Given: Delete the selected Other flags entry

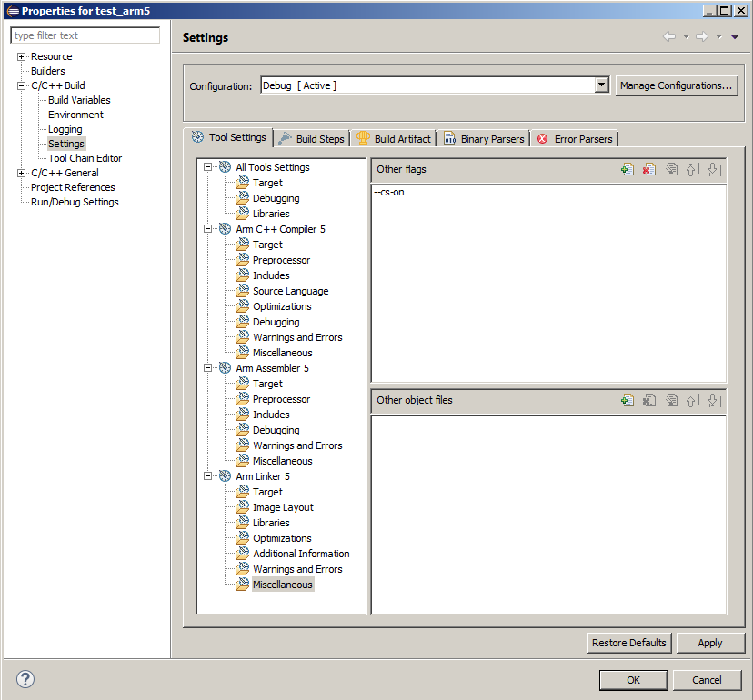Looking at the screenshot, I should [x=649, y=169].
